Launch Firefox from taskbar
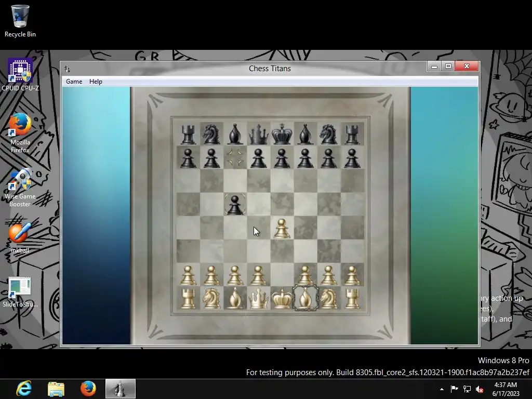Viewport: 532px width, 399px height. (x=88, y=389)
